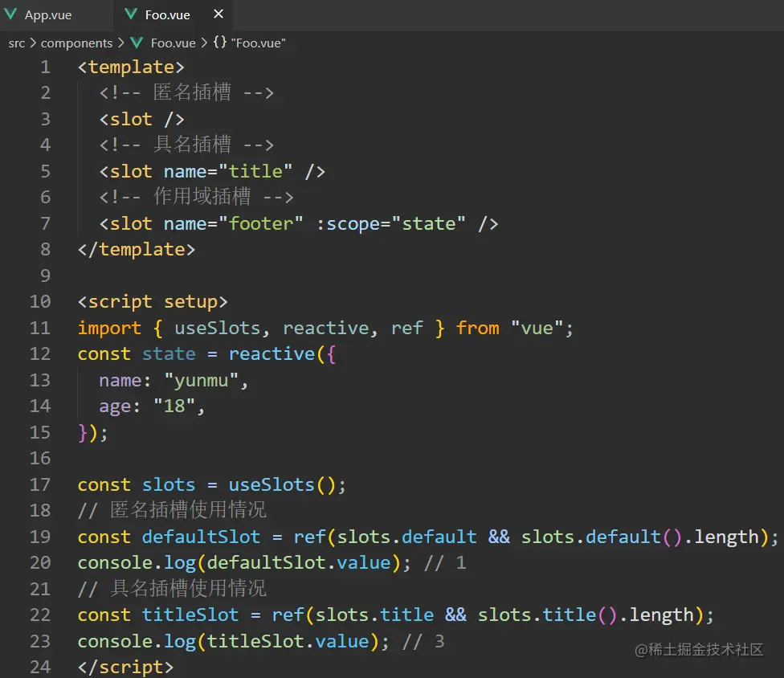Click console.log on line 20
This screenshot has height=678, width=784.
point(137,563)
